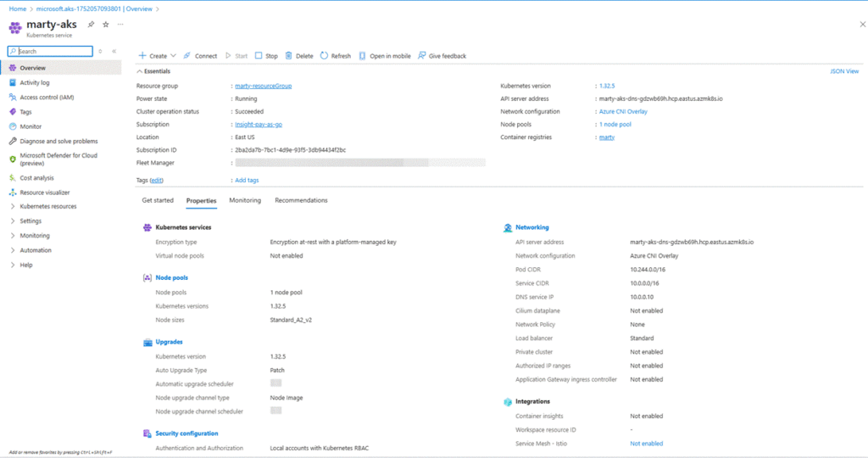Pin marty-aks to the dashboard
The height and width of the screenshot is (458, 868).
click(x=94, y=25)
